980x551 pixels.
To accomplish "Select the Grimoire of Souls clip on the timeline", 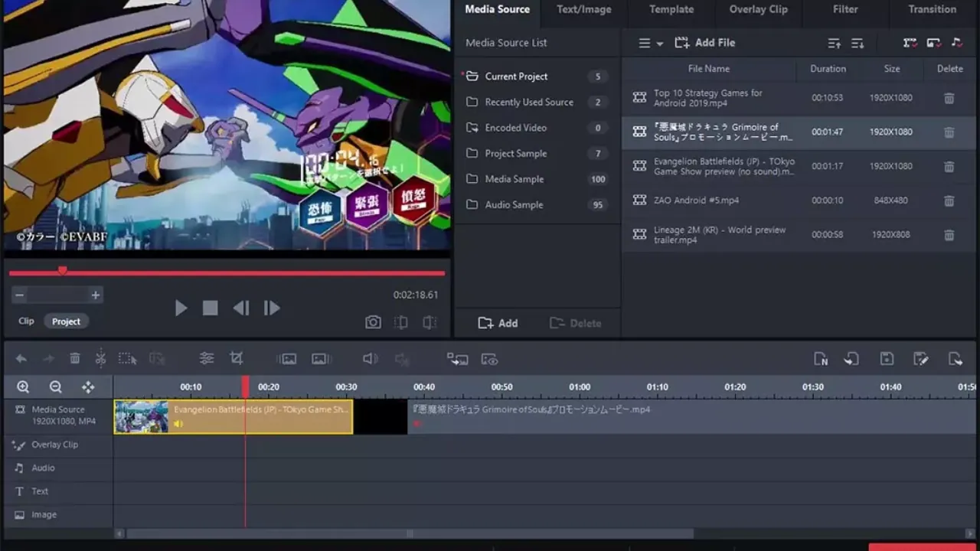I will click(693, 417).
